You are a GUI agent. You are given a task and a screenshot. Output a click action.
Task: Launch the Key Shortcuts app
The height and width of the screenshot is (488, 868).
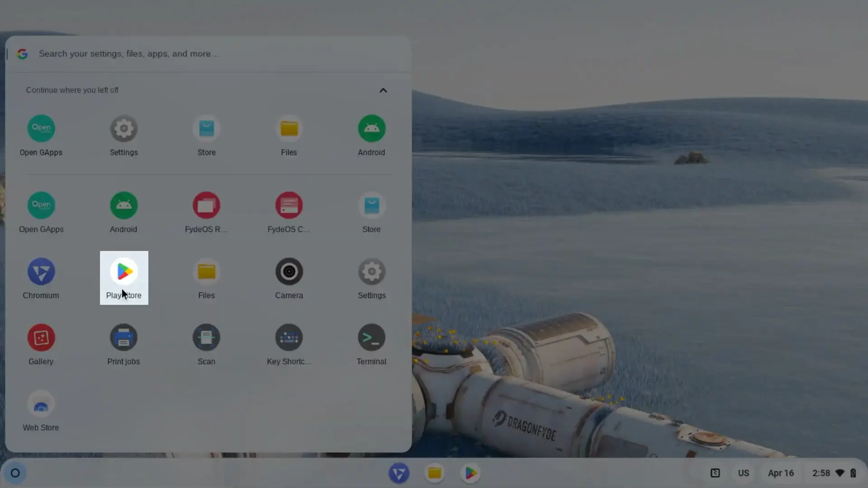(289, 338)
